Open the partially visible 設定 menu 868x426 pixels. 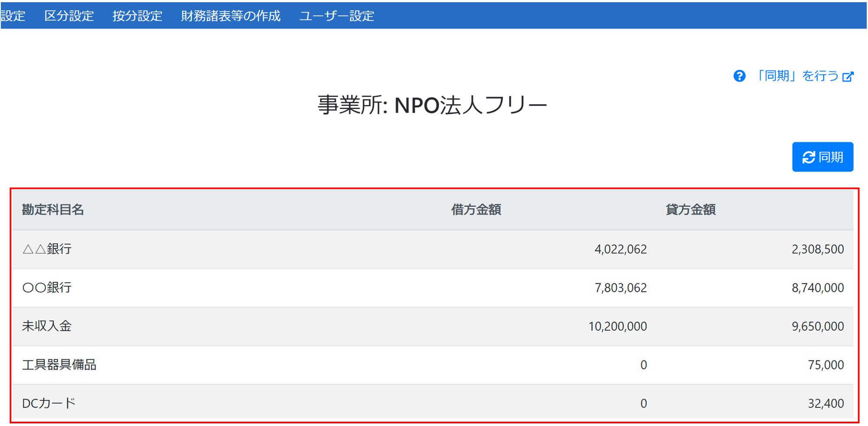(x=13, y=16)
